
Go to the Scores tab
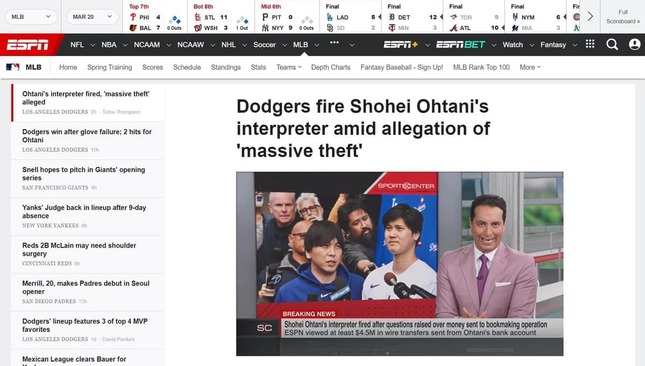(x=153, y=67)
